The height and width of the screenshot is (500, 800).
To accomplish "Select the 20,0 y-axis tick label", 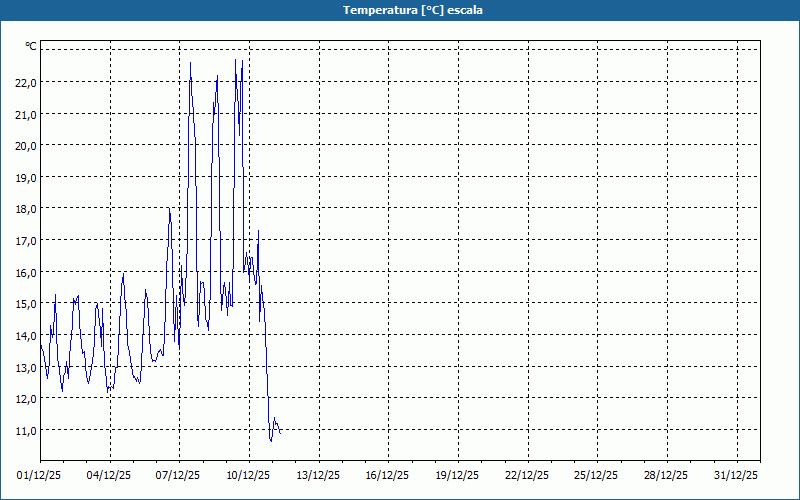I will coord(26,145).
